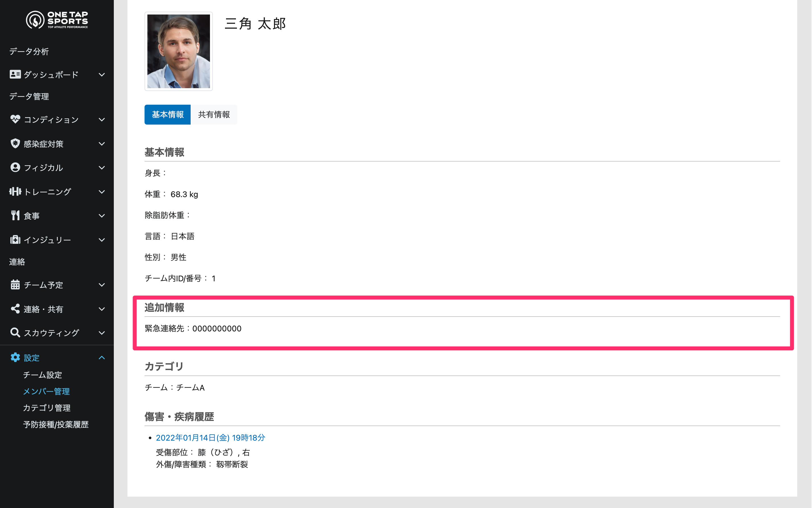Open the 2022年01月14日(金) 19時18分 injury record
The image size is (812, 508).
pyautogui.click(x=210, y=438)
